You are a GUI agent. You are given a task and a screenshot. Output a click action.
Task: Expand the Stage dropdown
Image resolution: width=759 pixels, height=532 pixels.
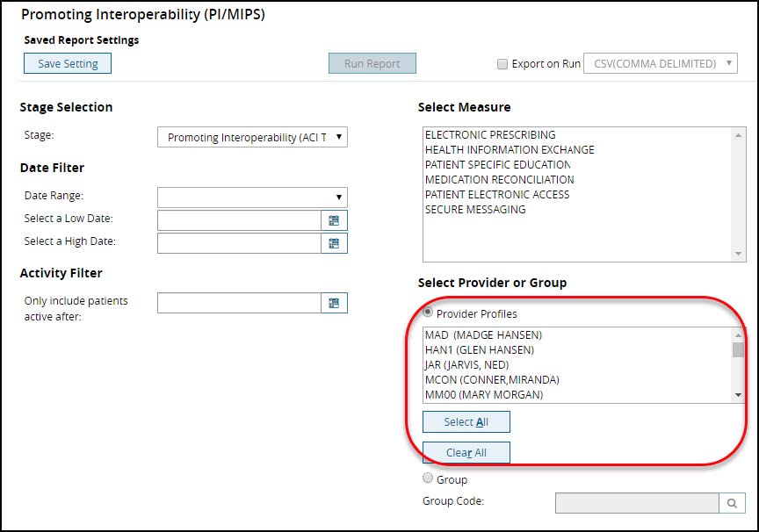252,137
